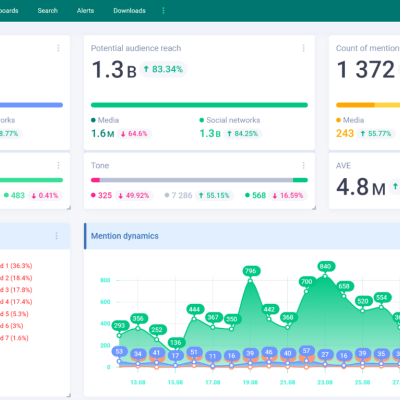400x400 pixels.
Task: Click the Tone card resize handle
Action: click(313, 208)
